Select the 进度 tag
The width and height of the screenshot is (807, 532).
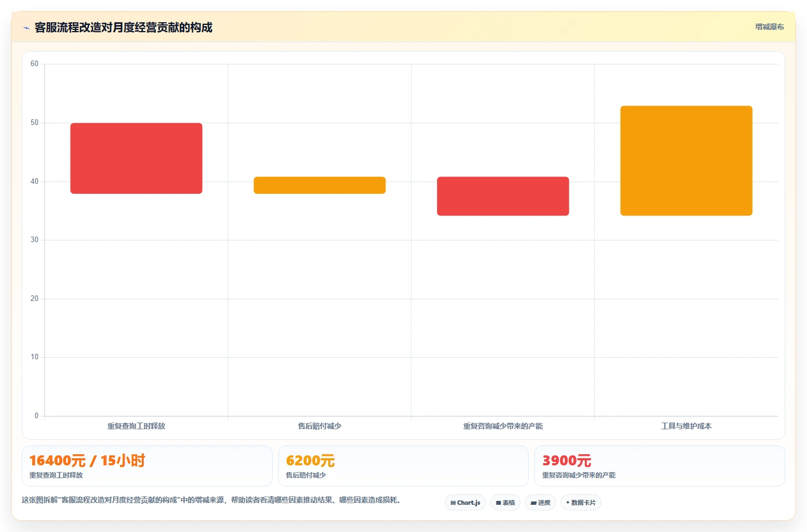coord(540,503)
